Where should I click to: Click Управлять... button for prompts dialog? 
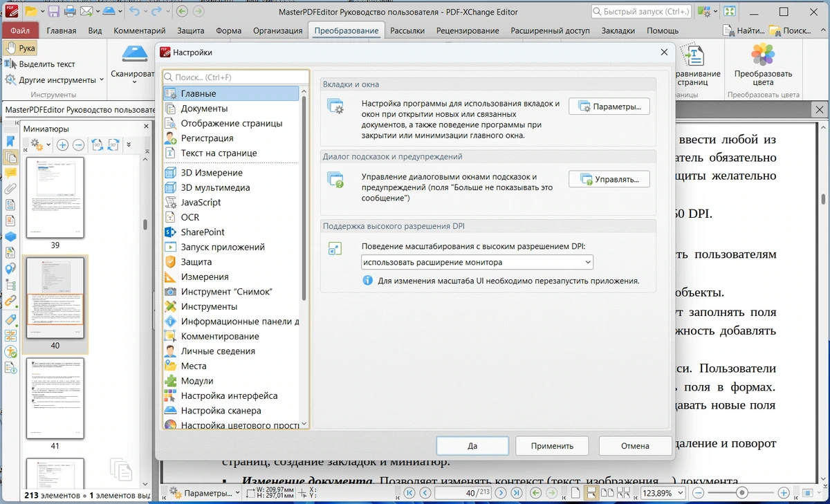coord(609,179)
